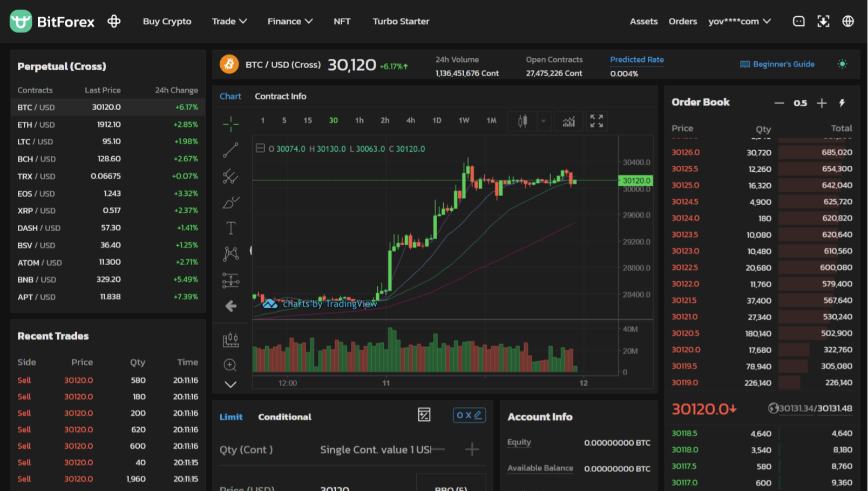The height and width of the screenshot is (491, 868).
Task: Set chart interval to 1M
Action: pos(491,120)
